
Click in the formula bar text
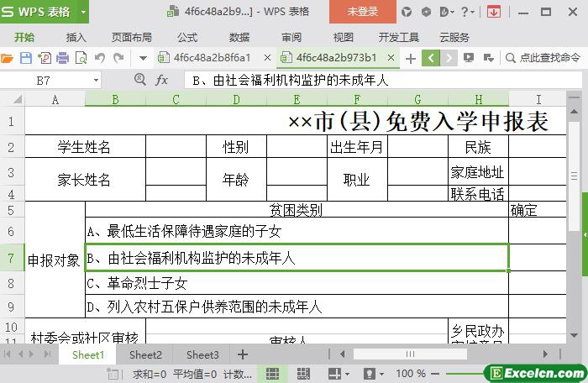tap(382, 81)
